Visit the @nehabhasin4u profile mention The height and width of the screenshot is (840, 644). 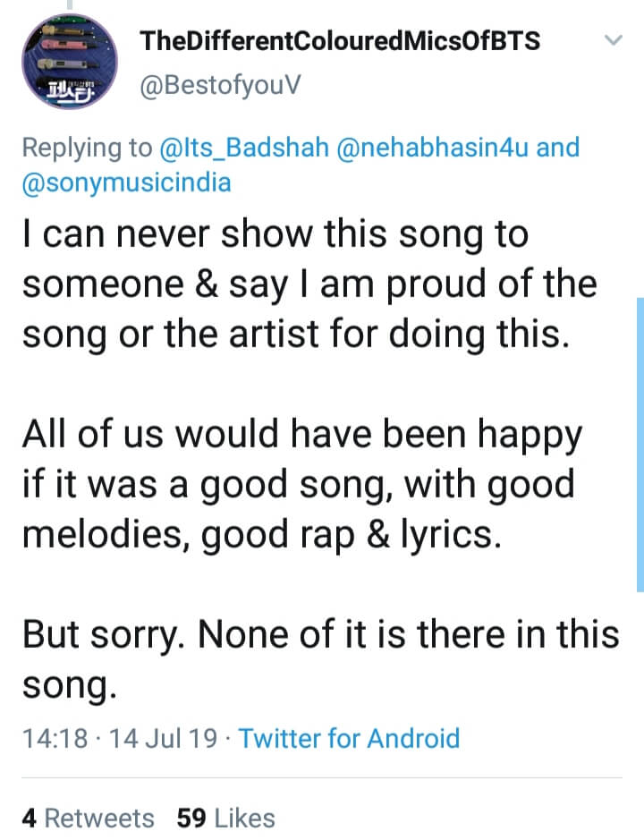click(x=434, y=147)
